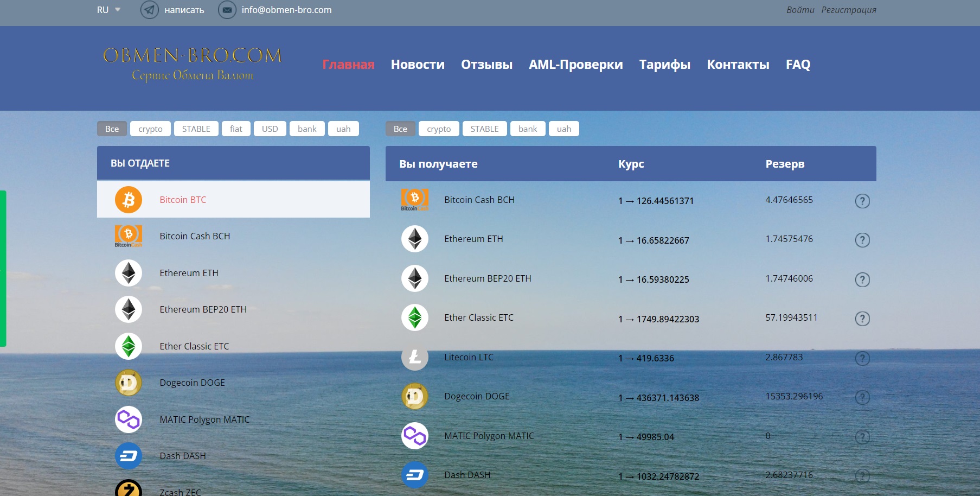The image size is (980, 496).
Task: Click info@obmen-bro.com email link
Action: 287,10
